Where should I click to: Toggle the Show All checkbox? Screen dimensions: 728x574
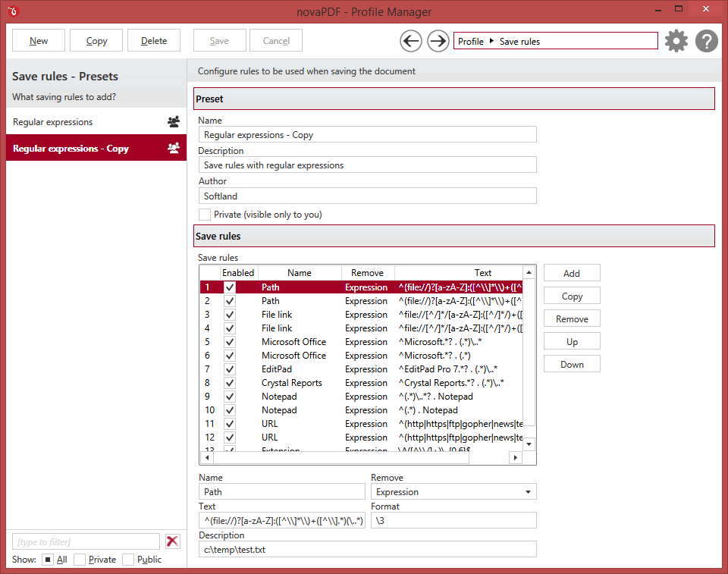coord(47,560)
